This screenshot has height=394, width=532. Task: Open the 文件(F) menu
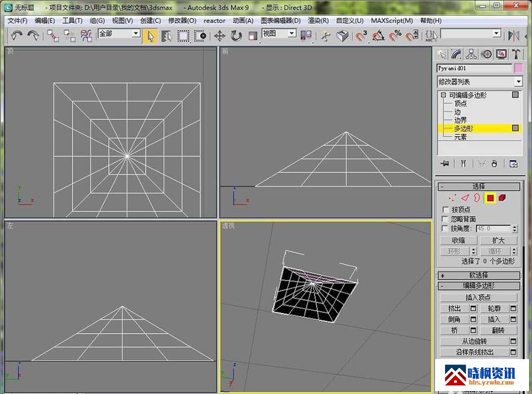pos(18,21)
